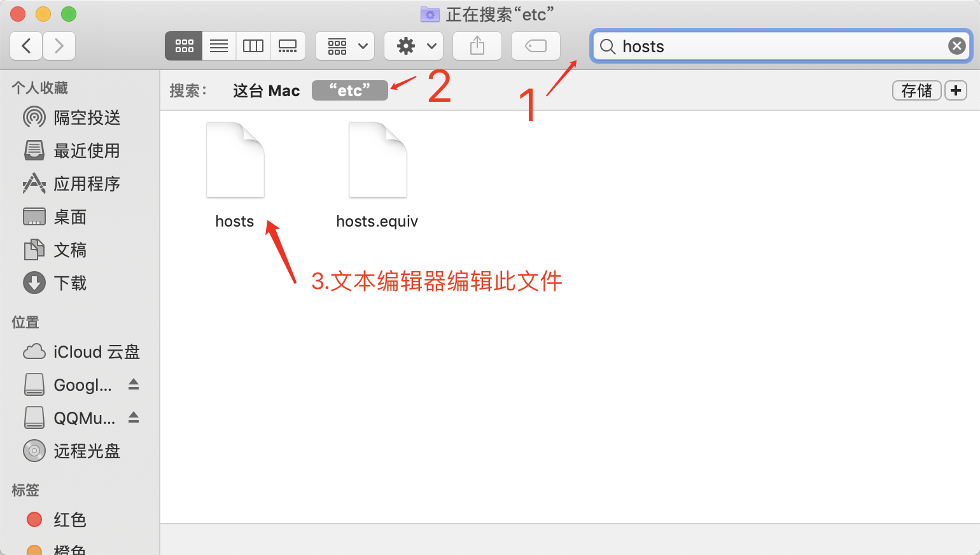
Task: Click the Edit Tags toolbar button
Action: pyautogui.click(x=536, y=46)
